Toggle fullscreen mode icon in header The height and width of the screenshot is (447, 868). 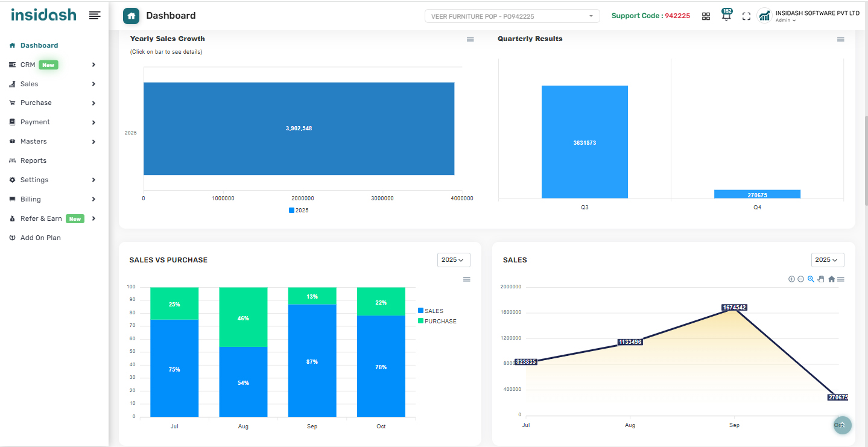coord(746,16)
